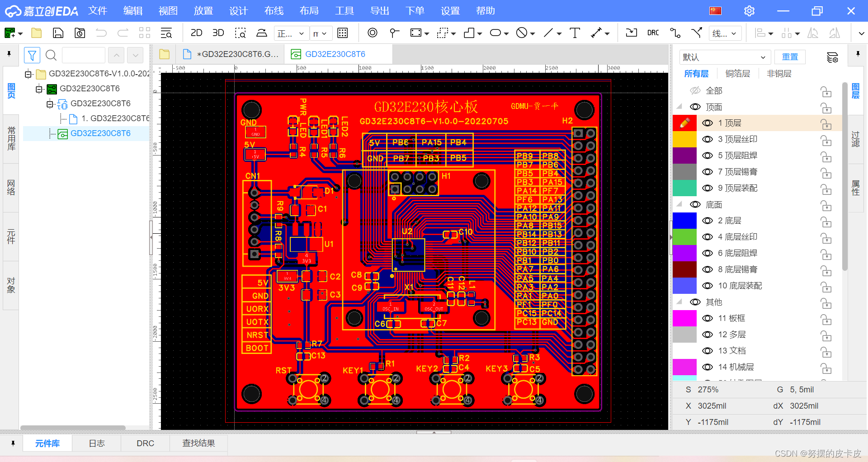
Task: Open the DRC results panel
Action: 145,443
